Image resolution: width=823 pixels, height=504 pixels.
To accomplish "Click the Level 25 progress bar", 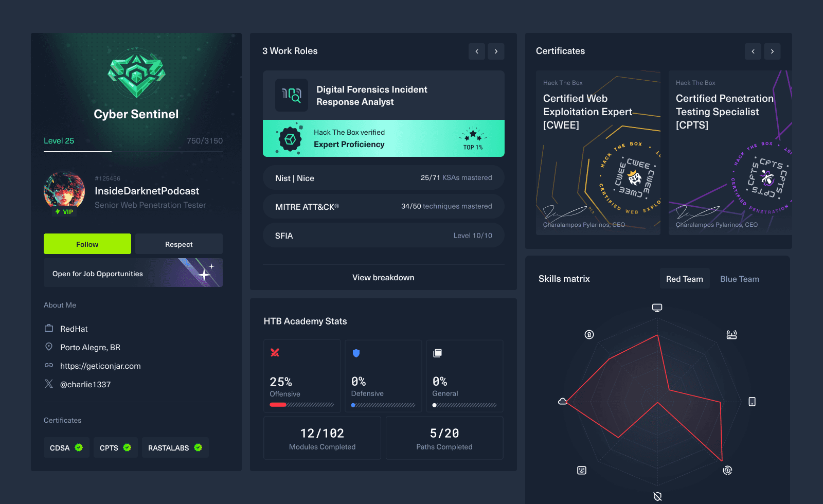I will point(133,151).
